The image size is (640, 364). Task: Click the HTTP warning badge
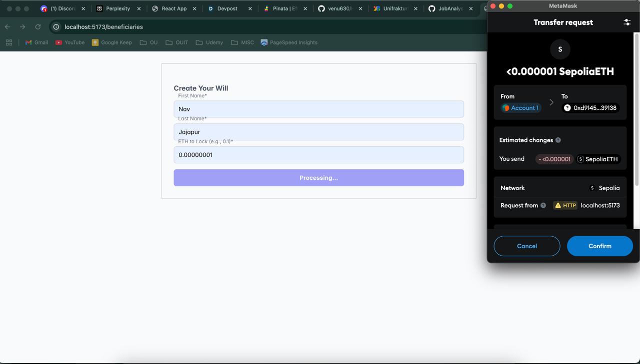click(565, 205)
